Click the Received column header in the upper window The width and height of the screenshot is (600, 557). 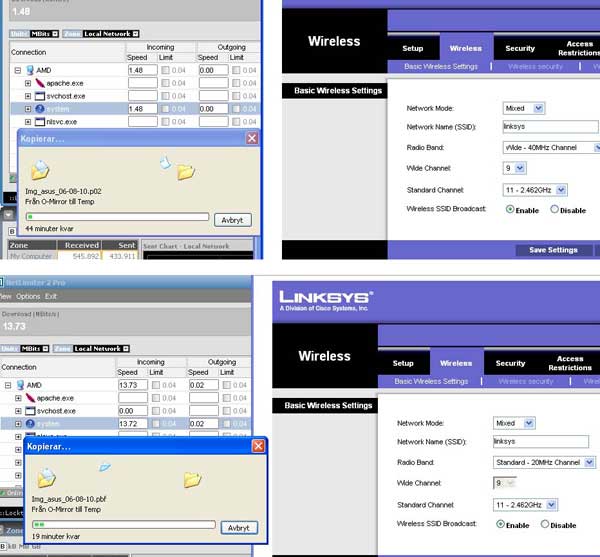coord(80,245)
